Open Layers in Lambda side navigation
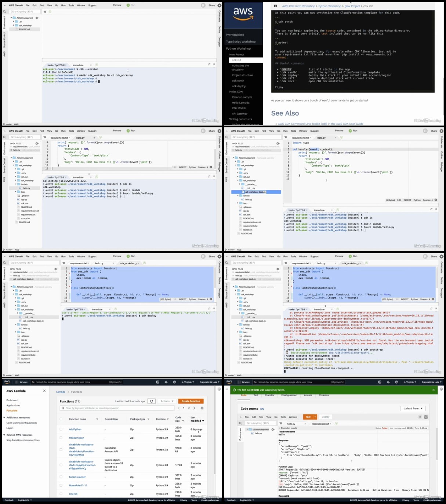The image size is (446, 504). [10, 428]
